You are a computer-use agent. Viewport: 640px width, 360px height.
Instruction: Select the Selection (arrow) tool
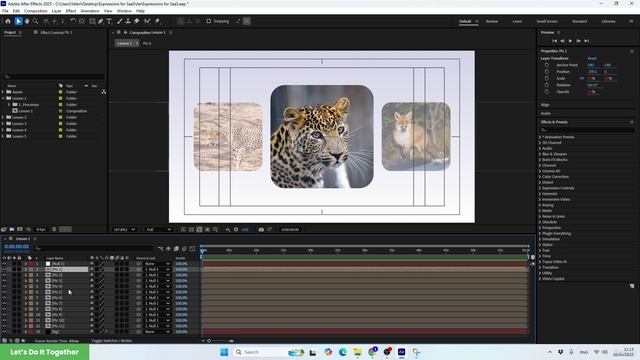coord(18,21)
